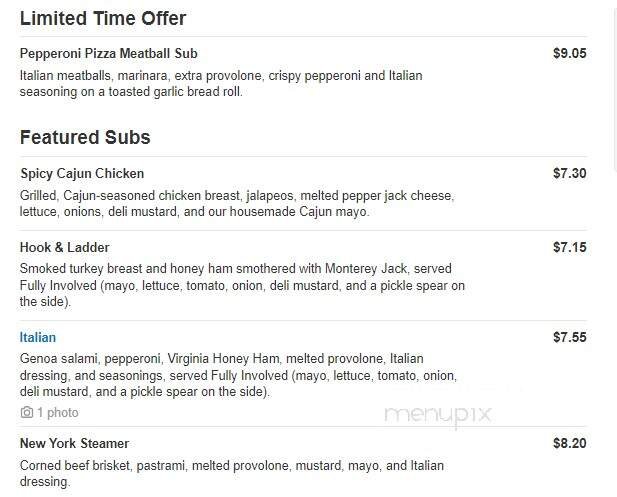
Task: Click the scrollbar up arrow
Action: coord(611,6)
